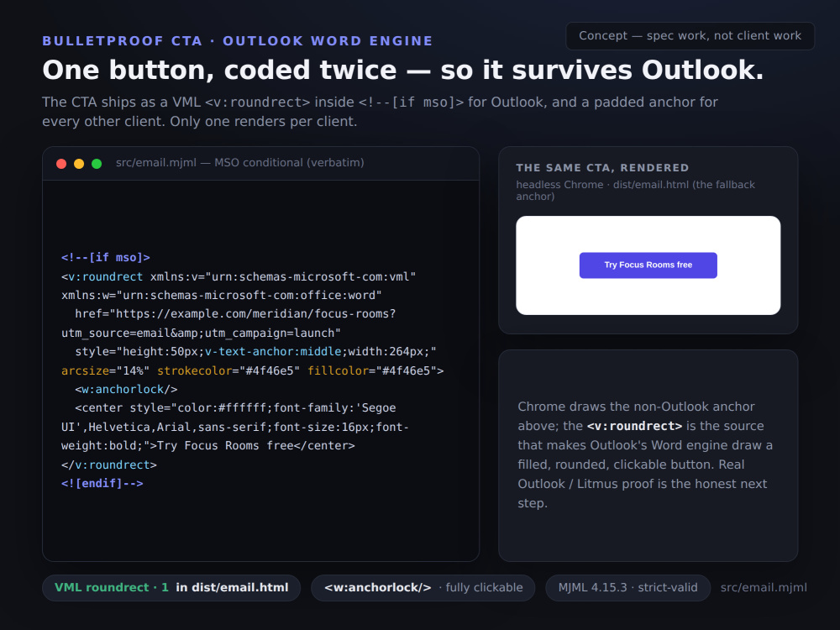Click the white rendered email preview

tap(648, 265)
